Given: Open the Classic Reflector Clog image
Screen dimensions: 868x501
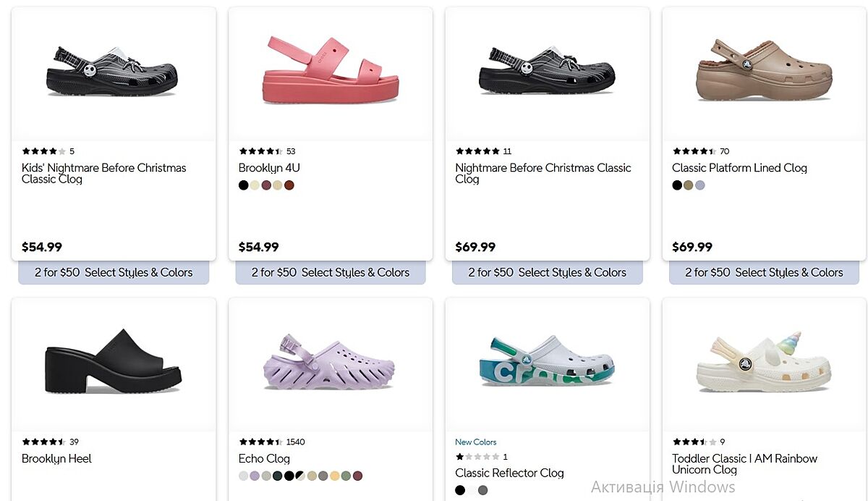Looking at the screenshot, I should [547, 361].
